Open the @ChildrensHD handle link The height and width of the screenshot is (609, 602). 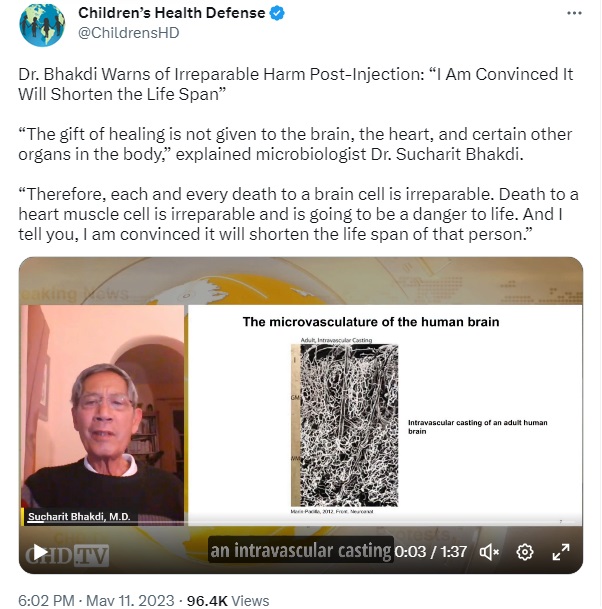129,33
